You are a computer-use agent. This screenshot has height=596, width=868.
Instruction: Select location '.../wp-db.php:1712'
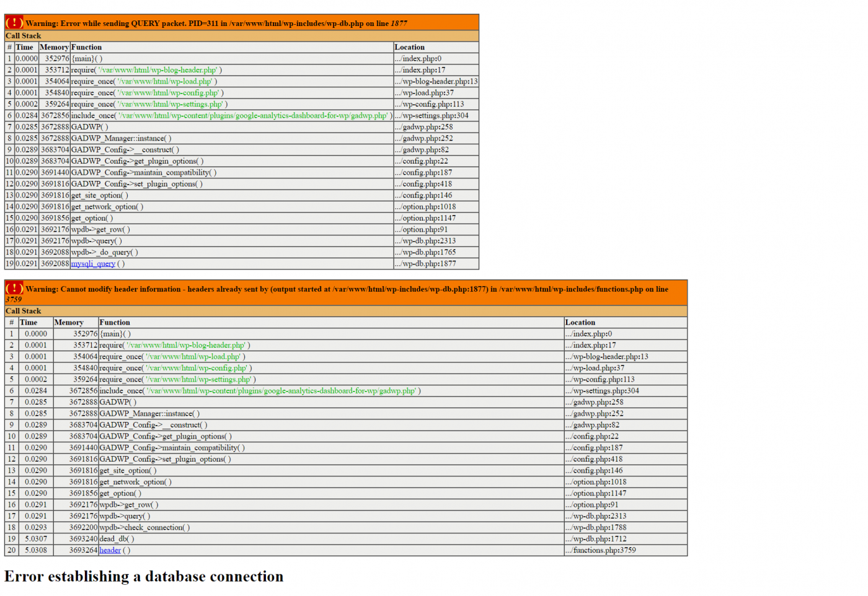click(596, 539)
